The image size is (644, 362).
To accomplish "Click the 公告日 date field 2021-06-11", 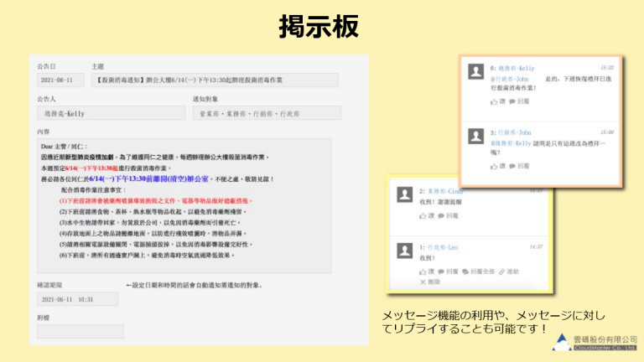I will [60, 80].
